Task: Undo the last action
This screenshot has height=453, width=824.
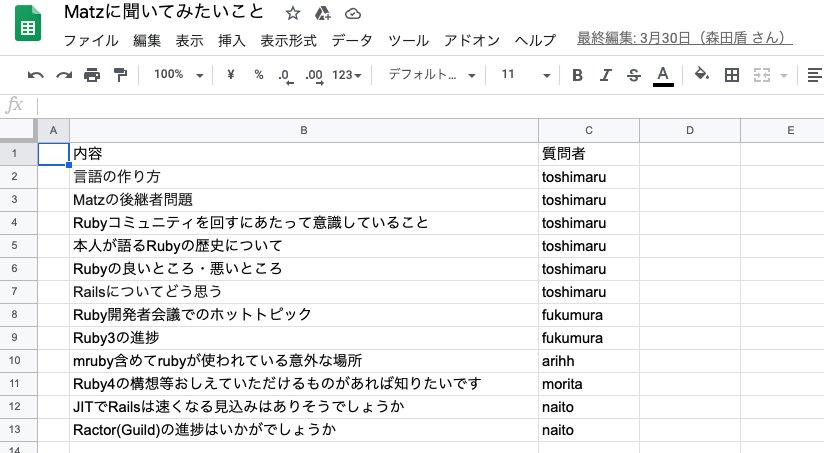Action: (35, 75)
